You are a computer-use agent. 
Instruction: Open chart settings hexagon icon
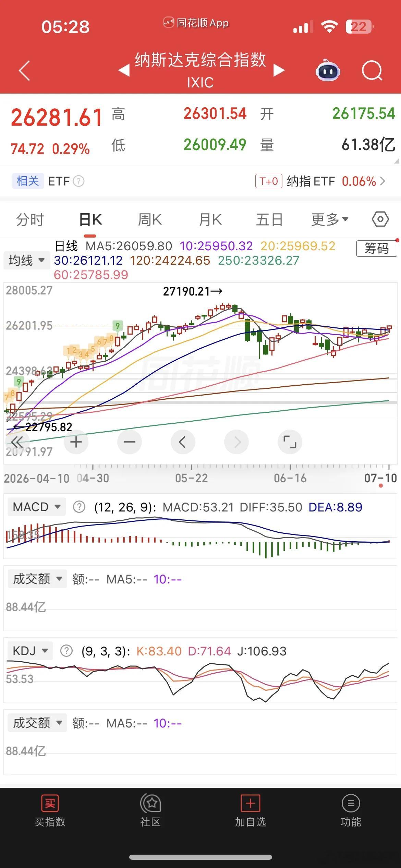[x=380, y=219]
